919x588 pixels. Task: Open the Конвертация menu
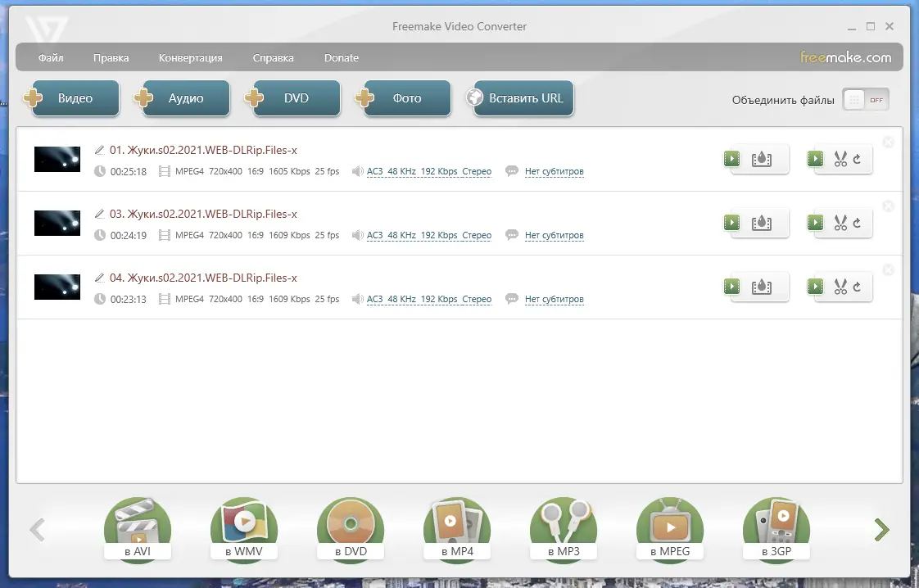191,57
